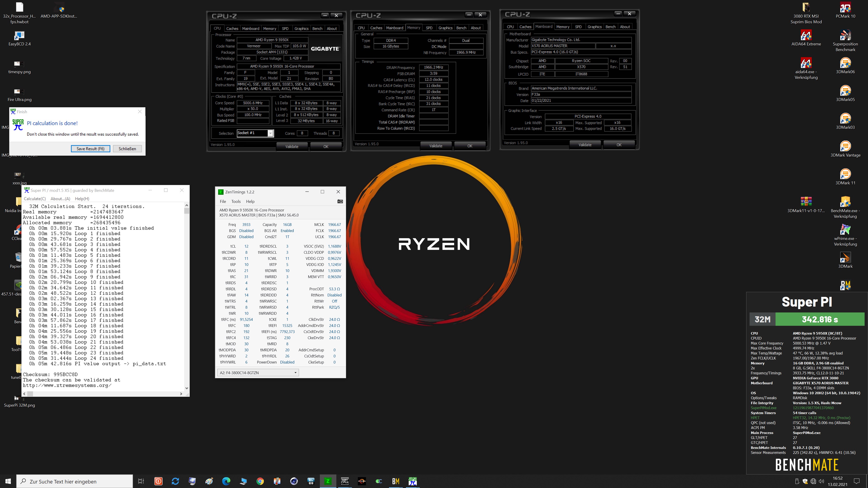The height and width of the screenshot is (488, 868).
Task: Open the PCMark 10 desktop icon
Action: [845, 10]
